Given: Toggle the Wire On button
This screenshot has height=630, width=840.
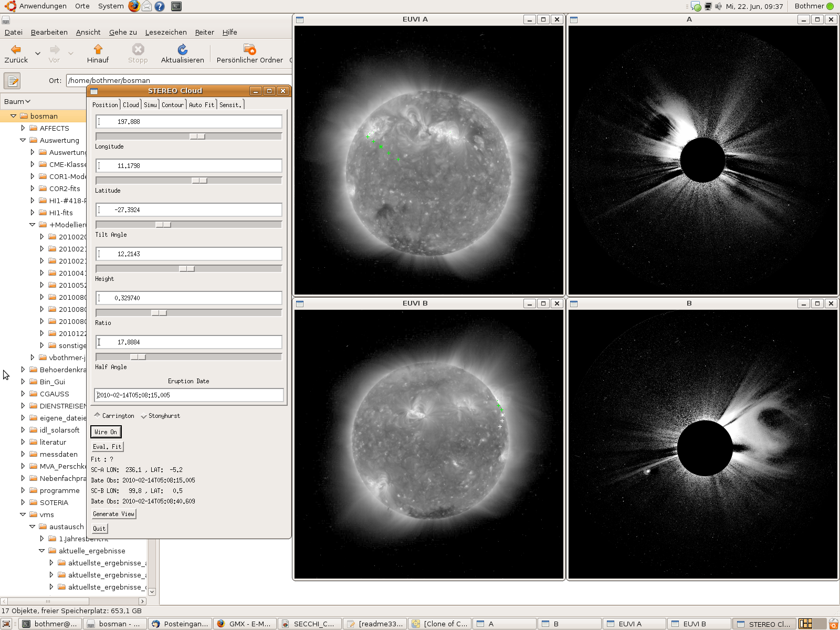Looking at the screenshot, I should pyautogui.click(x=106, y=432).
